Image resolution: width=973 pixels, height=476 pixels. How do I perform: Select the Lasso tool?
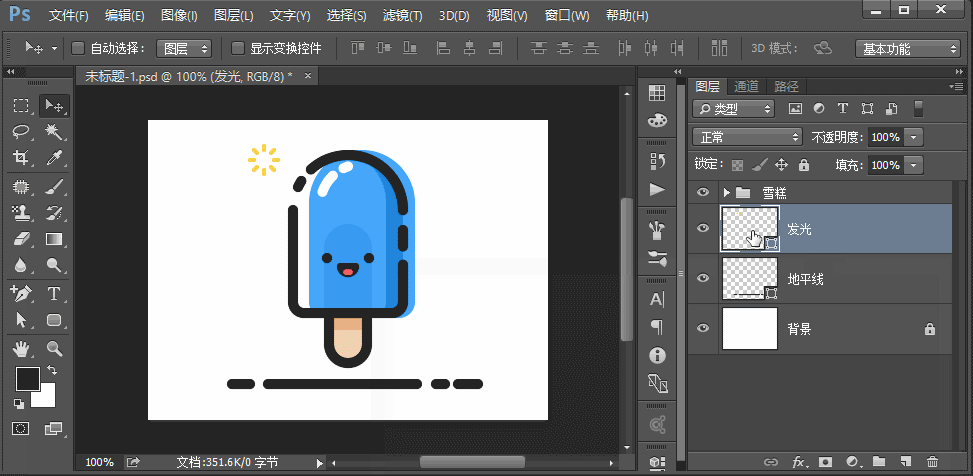pos(21,132)
